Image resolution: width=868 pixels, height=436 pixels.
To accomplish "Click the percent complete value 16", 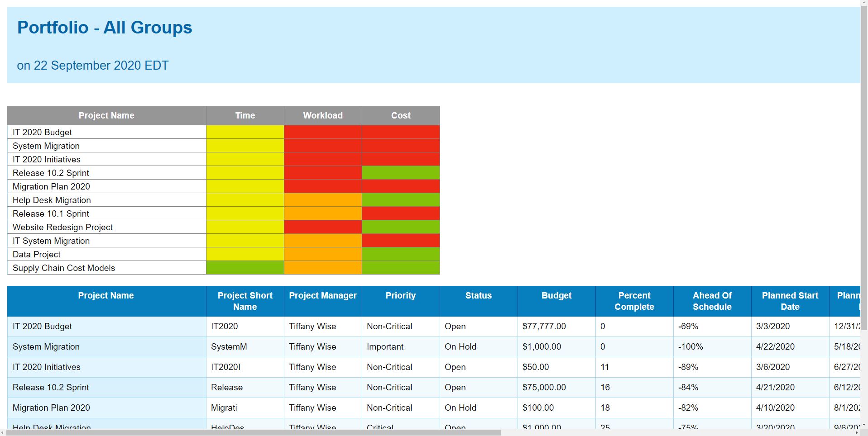I will tap(605, 387).
